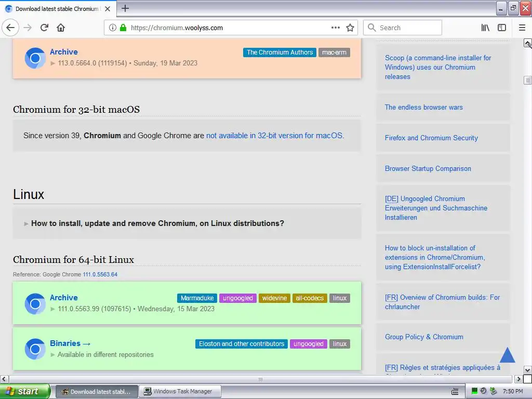Image resolution: width=532 pixels, height=399 pixels.
Task: Open [FR] Overview of Chromium builds link
Action: click(443, 302)
